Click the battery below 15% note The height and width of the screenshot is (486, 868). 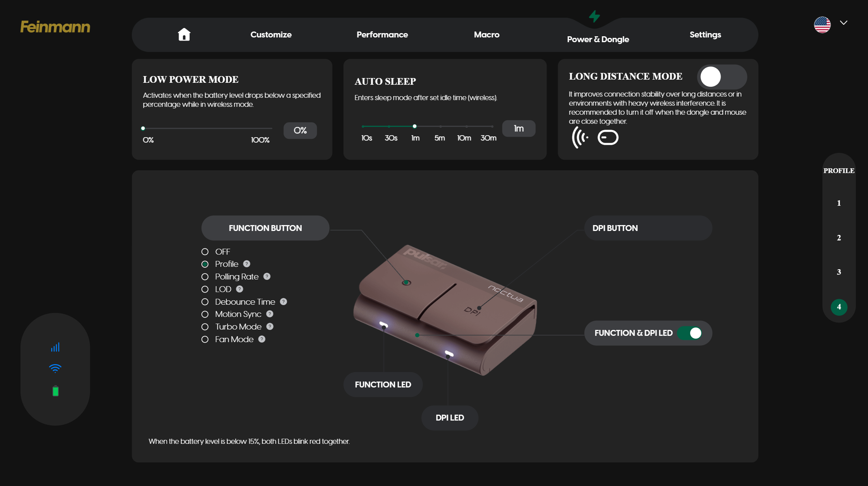coord(249,441)
